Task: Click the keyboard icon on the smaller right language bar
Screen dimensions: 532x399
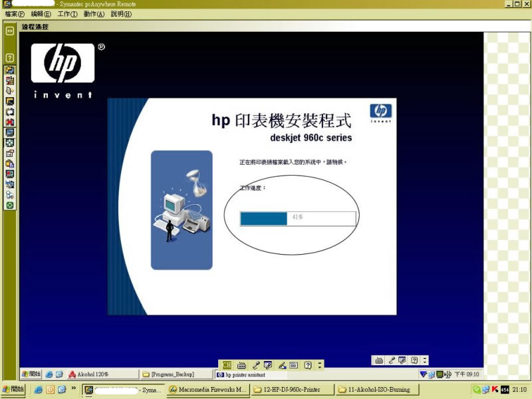Action: coord(379,360)
